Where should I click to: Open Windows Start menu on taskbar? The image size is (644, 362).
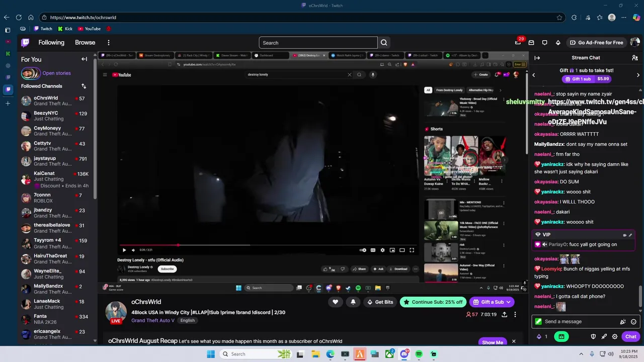pyautogui.click(x=210, y=354)
